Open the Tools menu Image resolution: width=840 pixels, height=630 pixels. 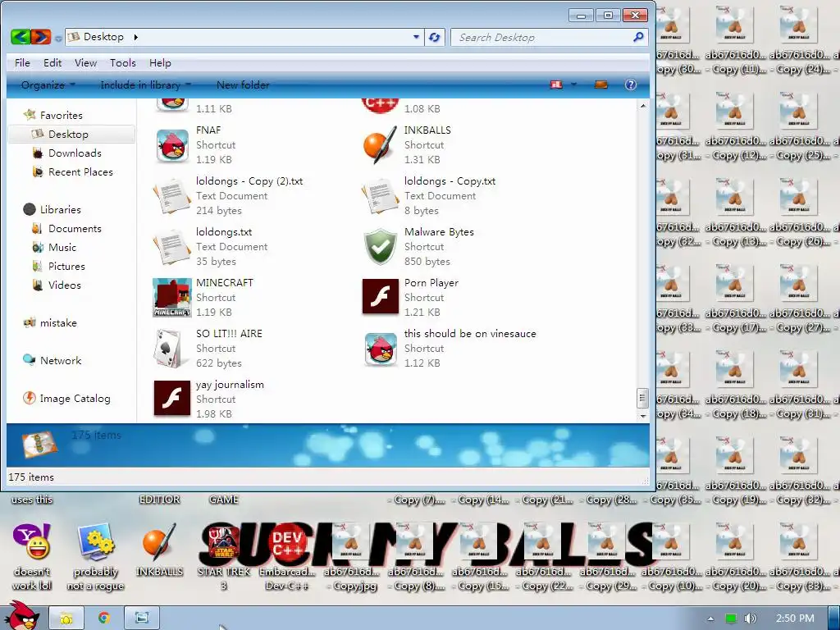tap(123, 62)
